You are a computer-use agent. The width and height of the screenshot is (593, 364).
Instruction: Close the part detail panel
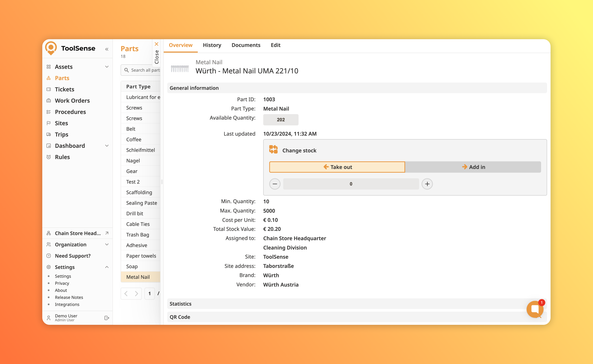click(x=156, y=44)
